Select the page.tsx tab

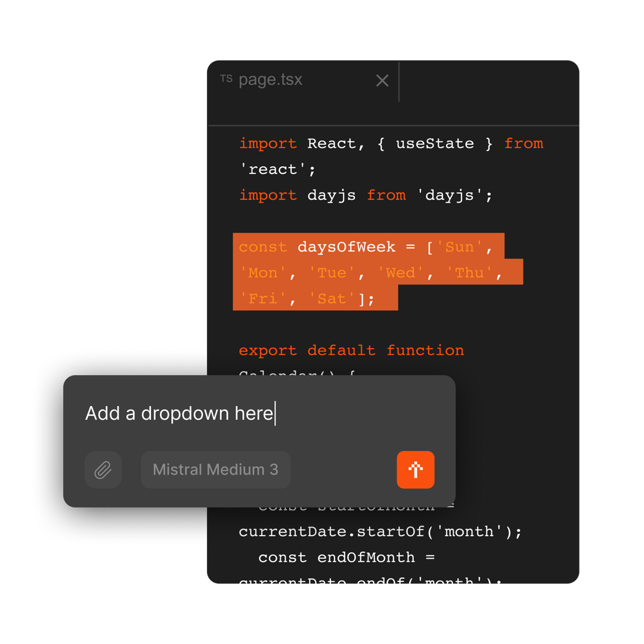[x=270, y=80]
